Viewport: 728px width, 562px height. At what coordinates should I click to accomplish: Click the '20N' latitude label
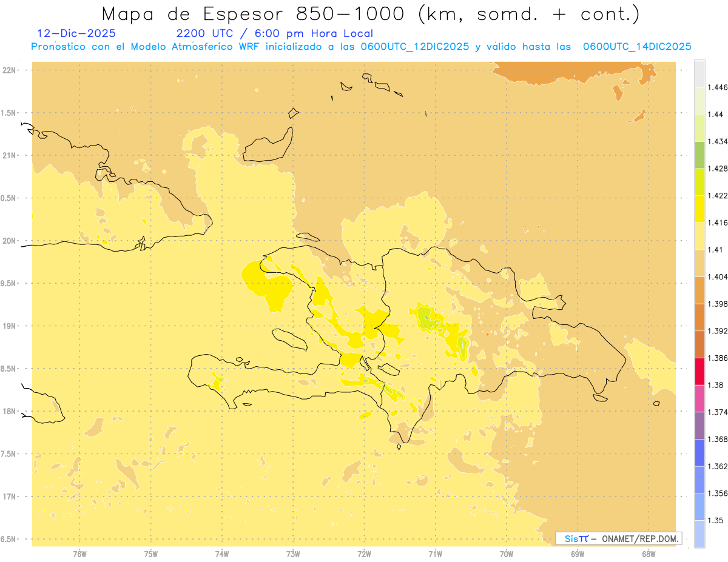[x=10, y=241]
